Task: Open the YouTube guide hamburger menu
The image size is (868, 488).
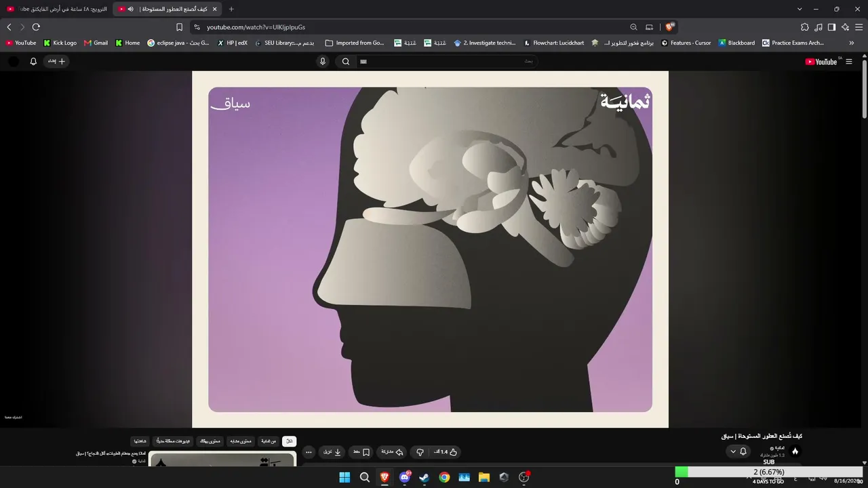Action: pos(849,62)
